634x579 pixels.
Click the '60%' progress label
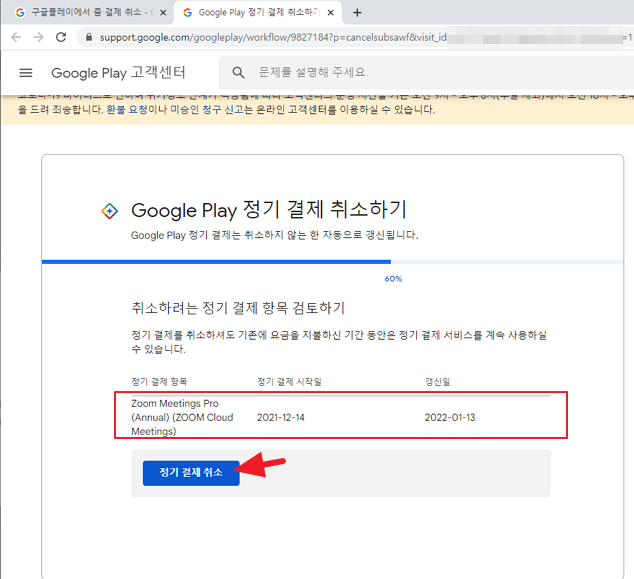point(393,279)
